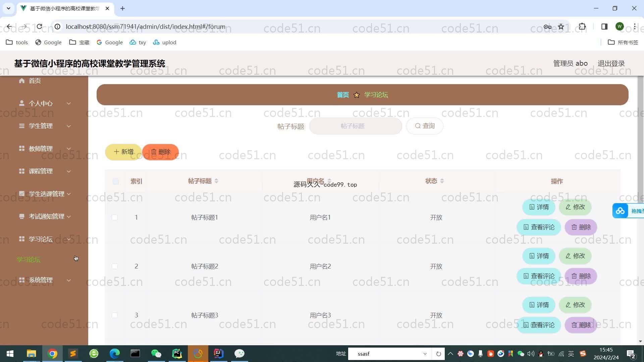
Task: Click purple 删除 for 帖子标题2
Action: (x=581, y=276)
